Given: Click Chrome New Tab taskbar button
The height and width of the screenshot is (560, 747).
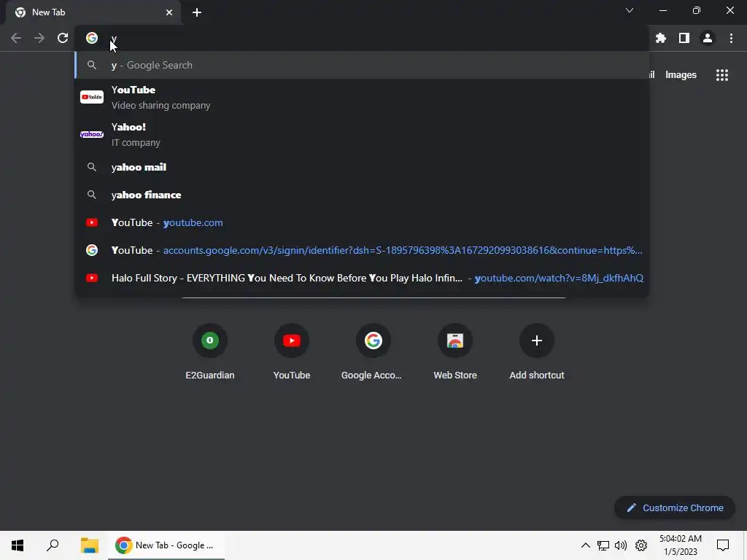Looking at the screenshot, I should click(x=166, y=545).
